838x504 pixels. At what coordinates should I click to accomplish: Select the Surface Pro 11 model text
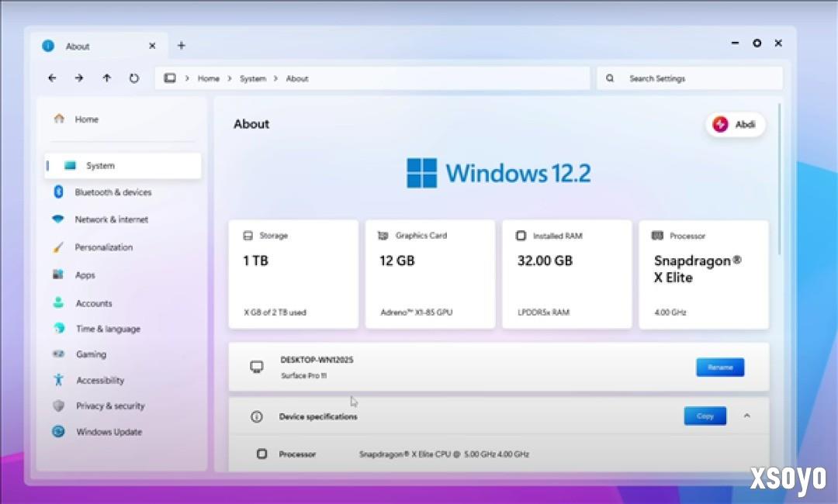point(303,376)
